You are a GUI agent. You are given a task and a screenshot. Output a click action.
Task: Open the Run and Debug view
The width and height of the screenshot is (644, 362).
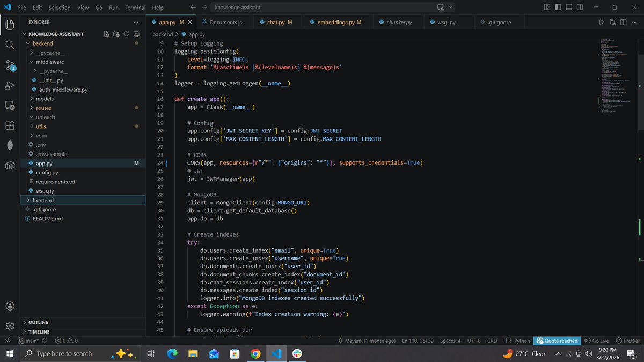(x=10, y=86)
